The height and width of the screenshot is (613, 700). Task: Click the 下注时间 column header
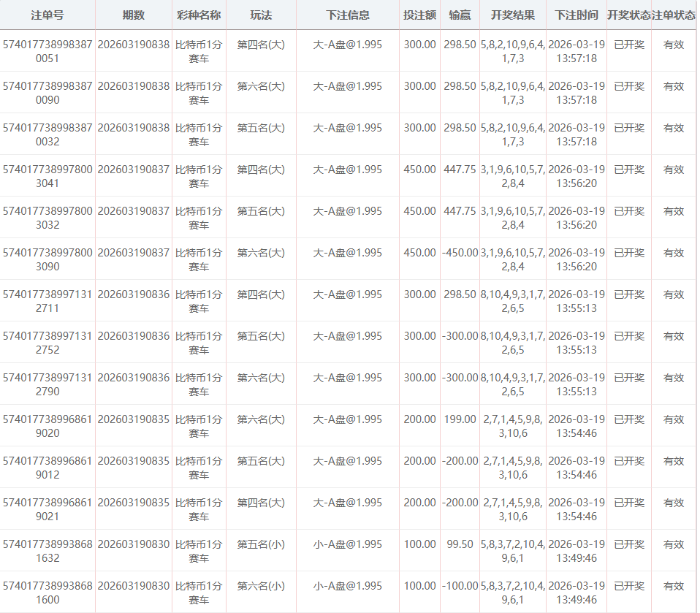[x=576, y=15]
